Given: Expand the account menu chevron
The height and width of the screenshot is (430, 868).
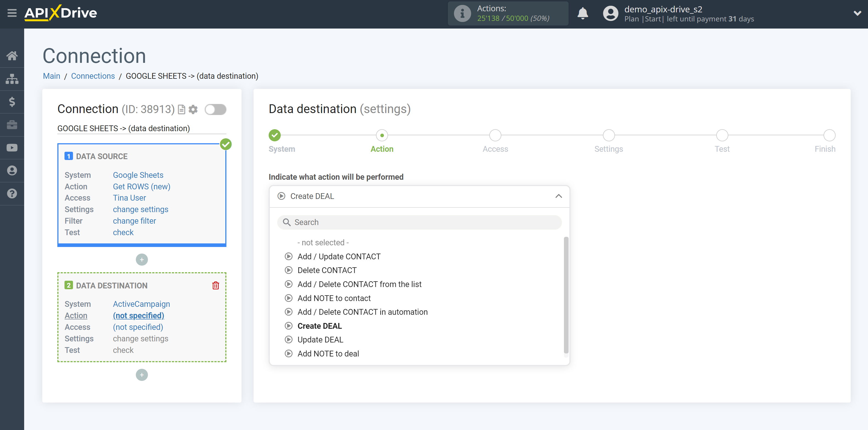Looking at the screenshot, I should [x=857, y=13].
